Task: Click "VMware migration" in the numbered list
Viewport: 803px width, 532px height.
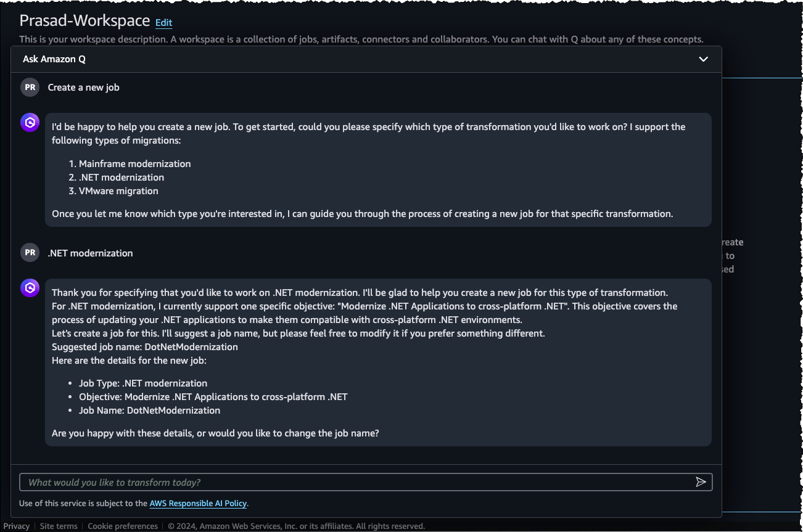Action: pos(118,191)
